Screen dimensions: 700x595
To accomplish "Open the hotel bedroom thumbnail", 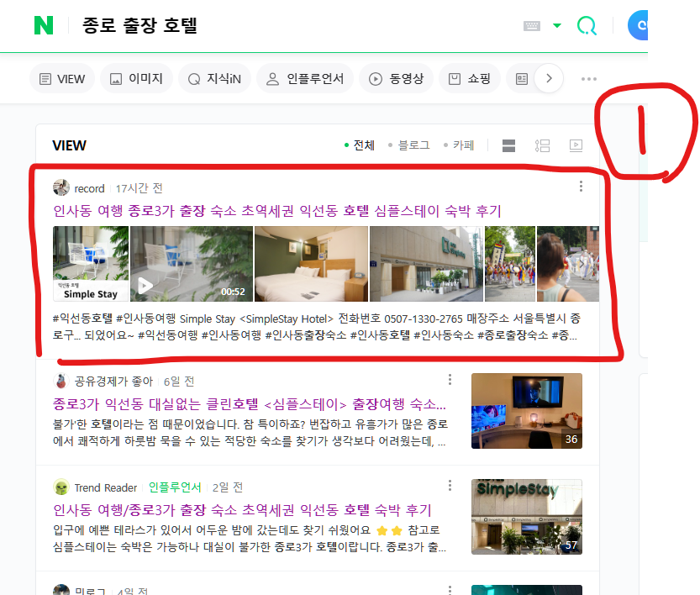I will pos(311,264).
